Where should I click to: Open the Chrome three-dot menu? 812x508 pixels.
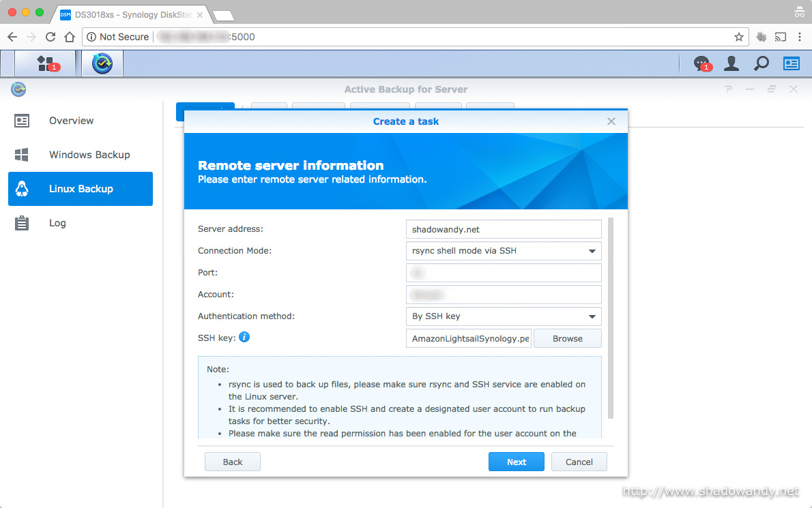[x=800, y=37]
